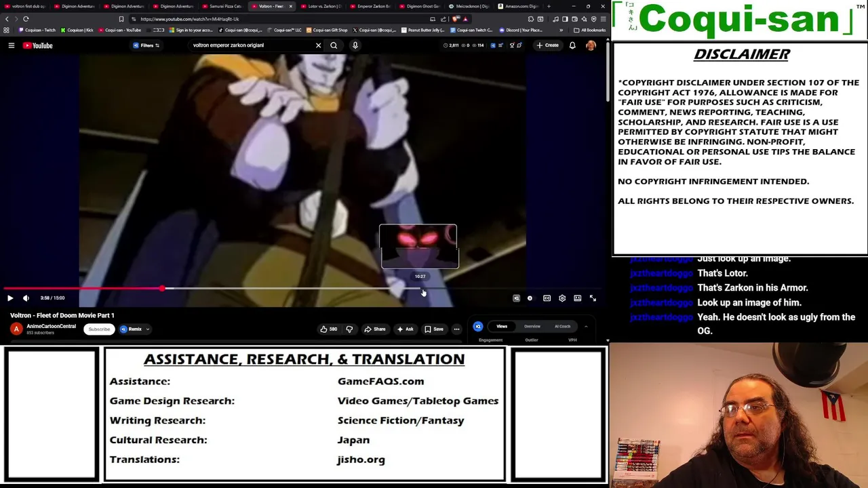Image resolution: width=868 pixels, height=488 pixels.
Task: Select the Views tab in vidIQ panel
Action: (502, 326)
